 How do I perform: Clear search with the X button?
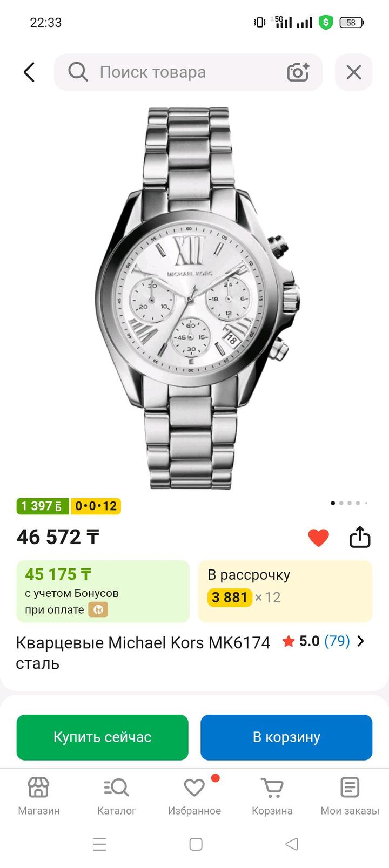pos(353,72)
